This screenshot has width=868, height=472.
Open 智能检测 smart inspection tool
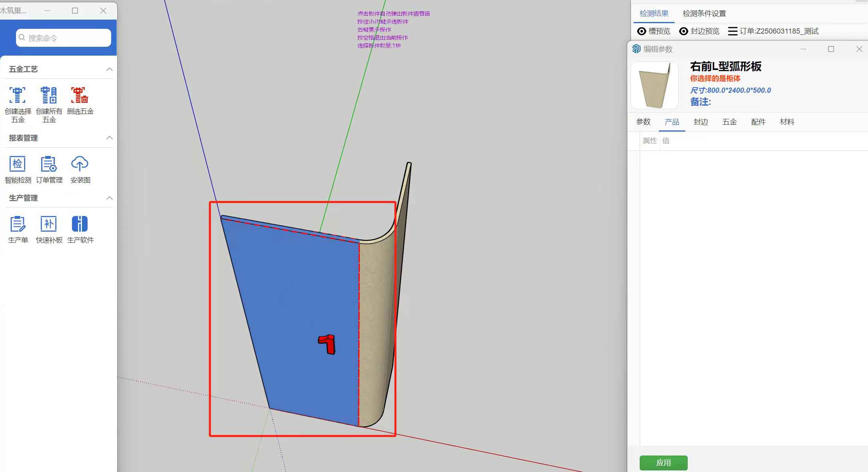(18, 164)
